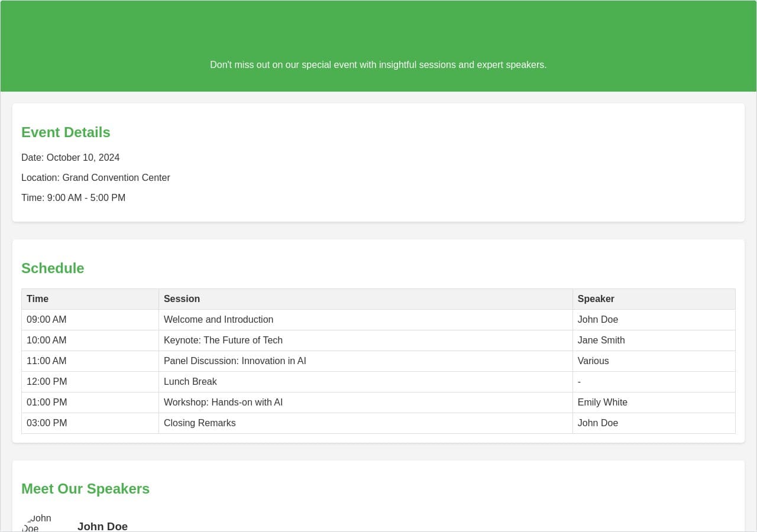757x532 pixels.
Task: Select the 10:00 AM time cell
Action: click(x=90, y=340)
